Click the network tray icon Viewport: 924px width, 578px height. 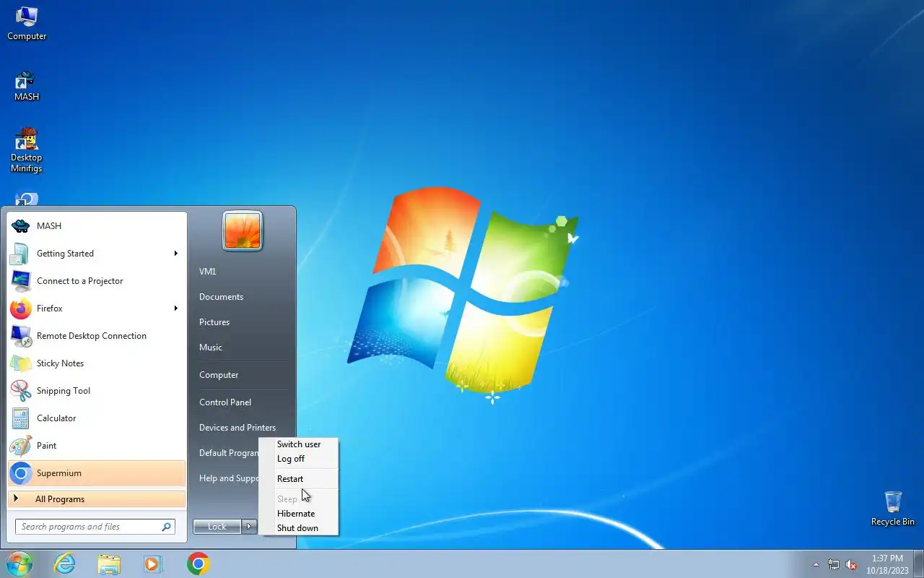click(x=834, y=564)
